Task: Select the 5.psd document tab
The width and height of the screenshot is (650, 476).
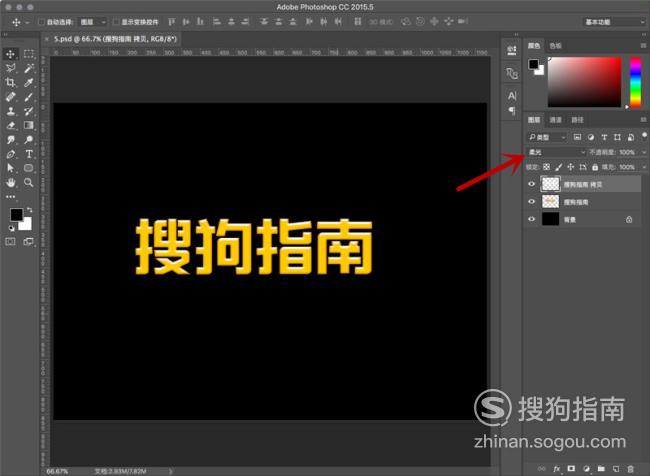Action: click(x=115, y=39)
